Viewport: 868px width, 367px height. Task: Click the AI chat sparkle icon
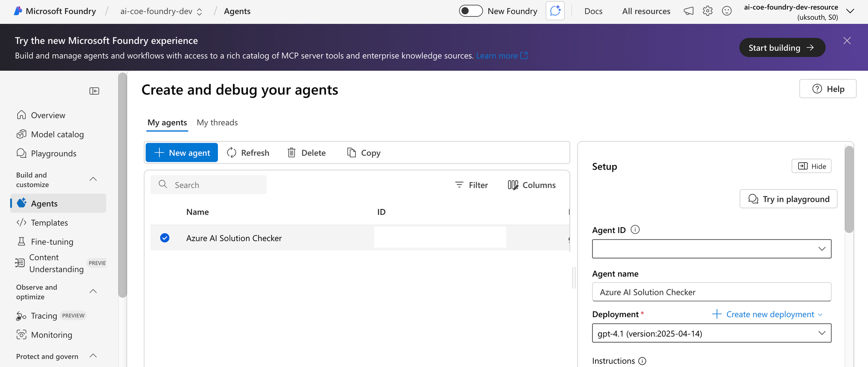click(x=555, y=11)
